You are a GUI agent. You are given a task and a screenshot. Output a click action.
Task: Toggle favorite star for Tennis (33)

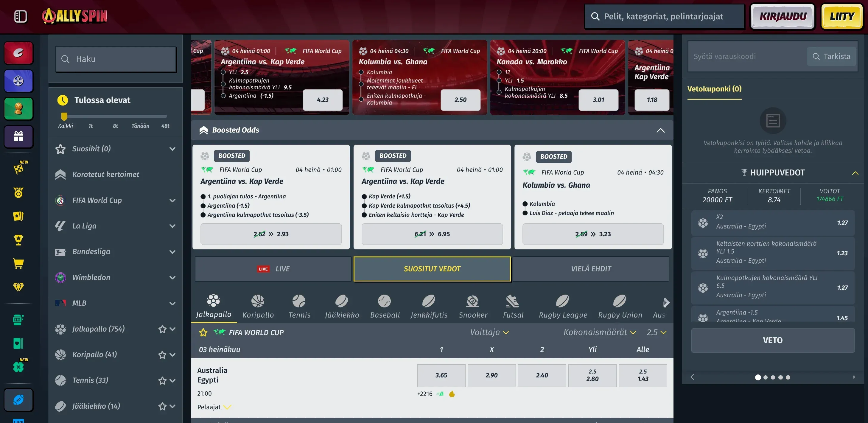[x=162, y=380]
